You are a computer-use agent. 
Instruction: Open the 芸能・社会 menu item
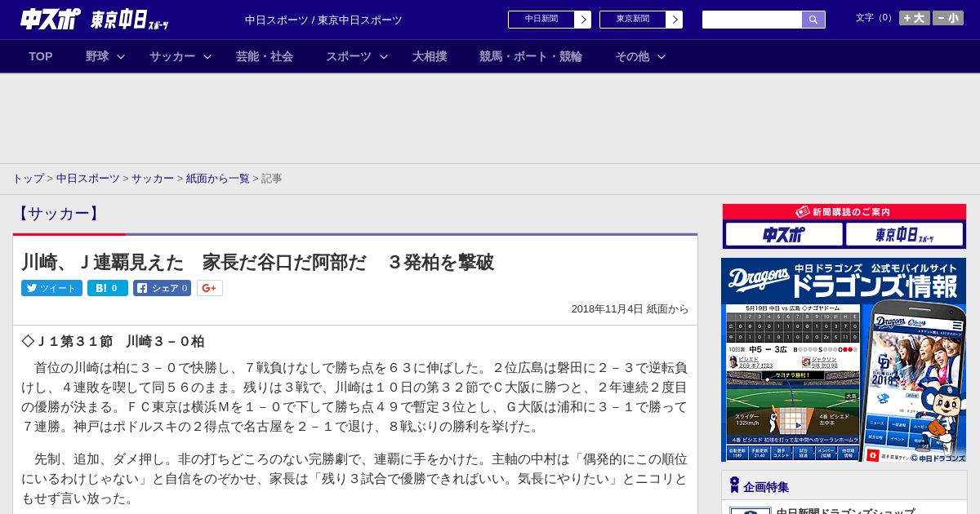[x=265, y=56]
